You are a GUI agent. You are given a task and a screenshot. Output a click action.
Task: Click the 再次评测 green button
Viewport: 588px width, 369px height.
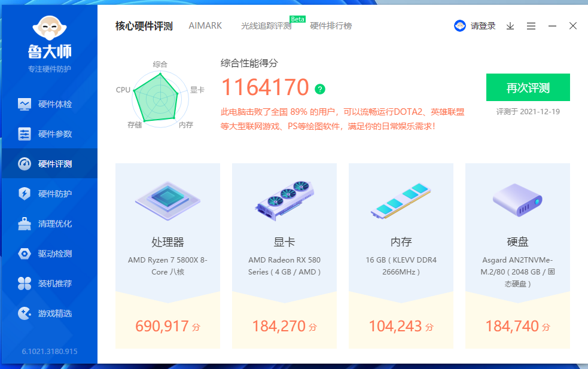527,87
